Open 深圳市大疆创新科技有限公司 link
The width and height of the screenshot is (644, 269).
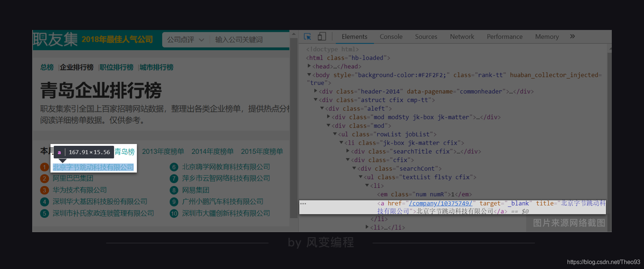(x=226, y=213)
